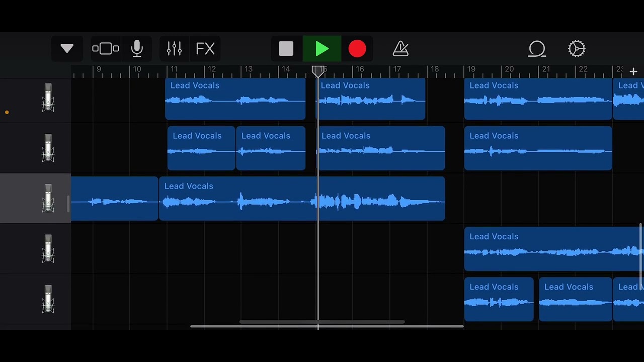Switch to Tracks view button

106,49
